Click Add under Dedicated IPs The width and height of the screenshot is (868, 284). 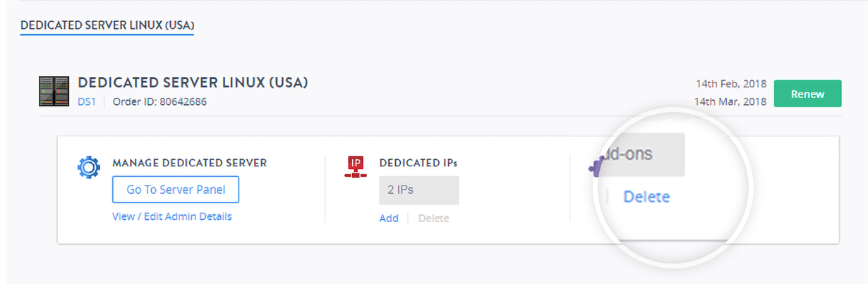[x=389, y=218]
